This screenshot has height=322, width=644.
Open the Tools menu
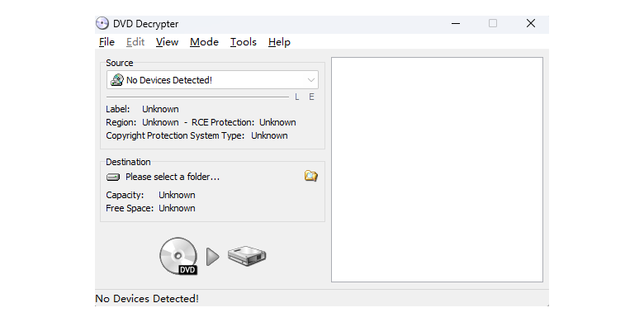tap(243, 42)
